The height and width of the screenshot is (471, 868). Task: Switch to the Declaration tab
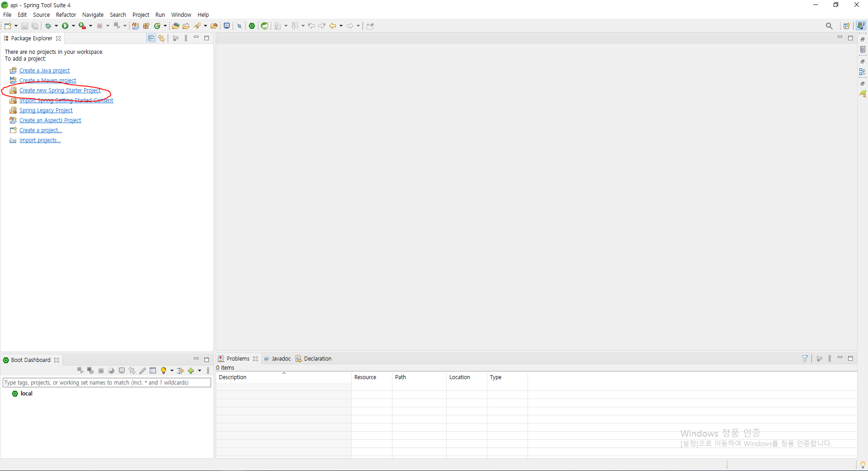pyautogui.click(x=314, y=359)
